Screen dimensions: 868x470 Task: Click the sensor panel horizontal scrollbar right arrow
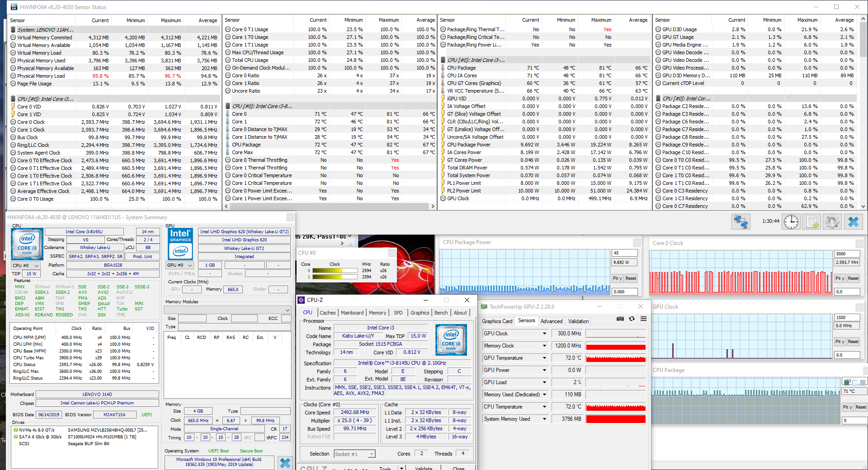click(433, 207)
